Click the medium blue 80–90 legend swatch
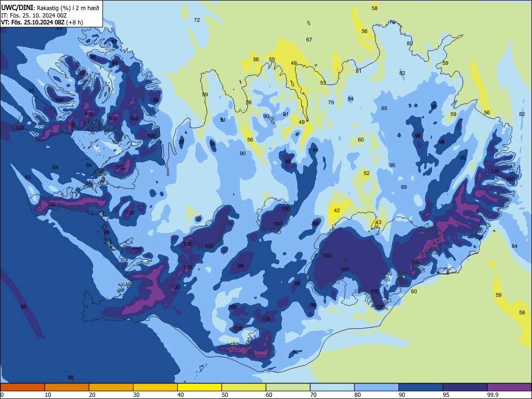The image size is (532, 399). [x=377, y=387]
